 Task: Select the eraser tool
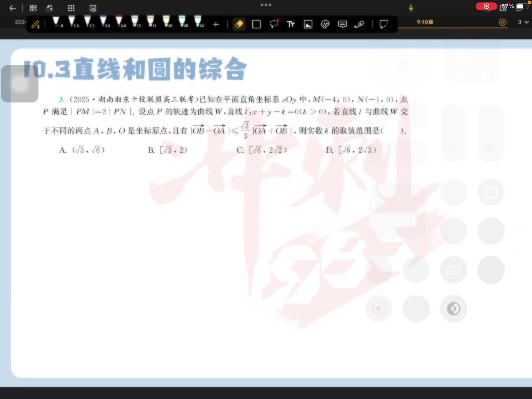[239, 24]
